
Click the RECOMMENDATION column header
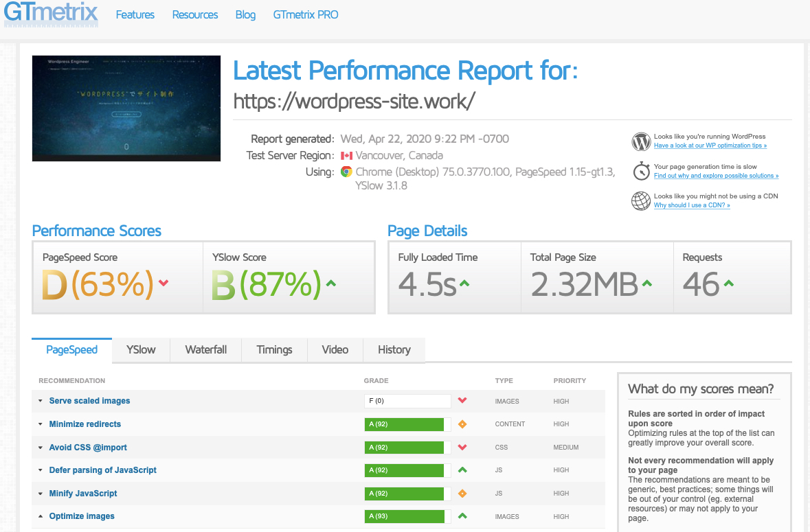click(72, 381)
